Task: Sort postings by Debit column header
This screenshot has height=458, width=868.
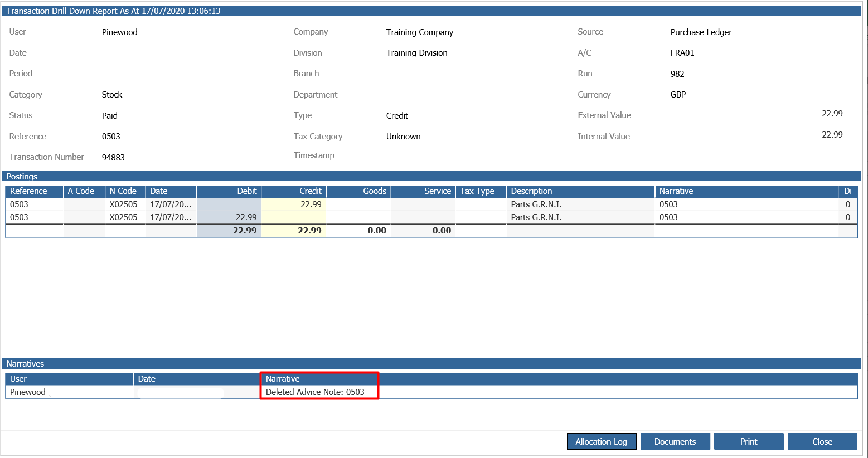Action: point(229,191)
